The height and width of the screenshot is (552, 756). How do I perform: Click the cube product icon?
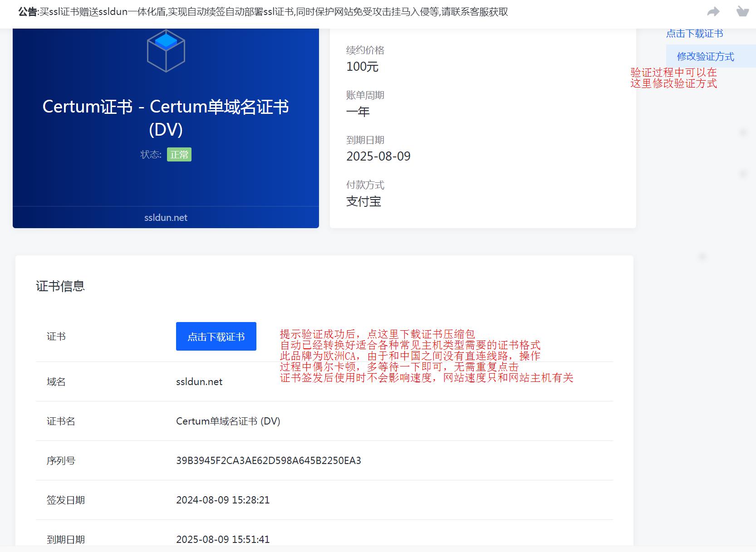[x=166, y=51]
